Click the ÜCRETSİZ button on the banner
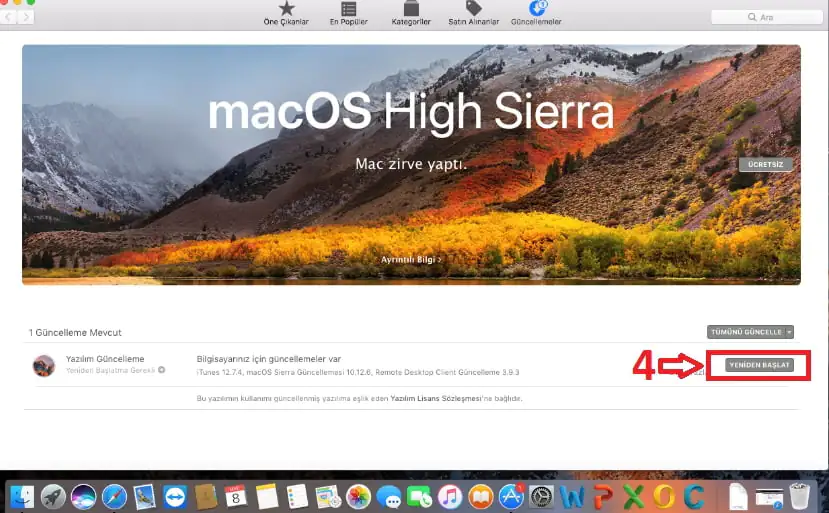The image size is (829, 513). click(x=766, y=164)
